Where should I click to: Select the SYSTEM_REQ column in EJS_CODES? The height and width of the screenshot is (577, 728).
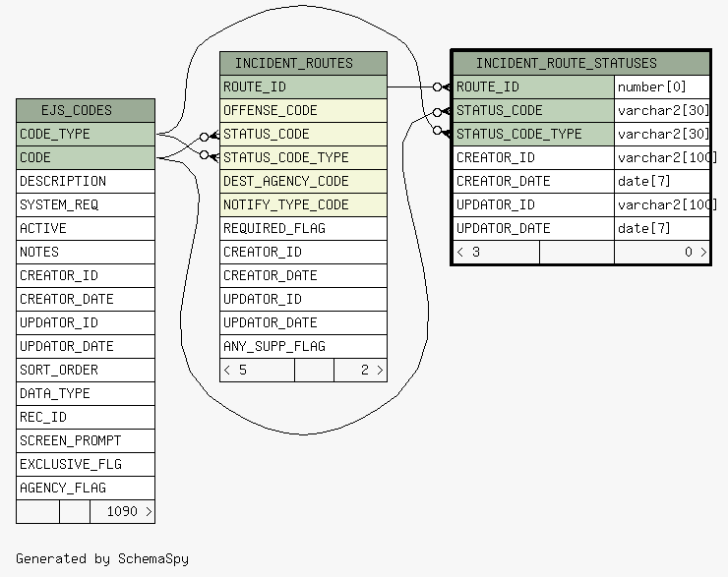86,204
